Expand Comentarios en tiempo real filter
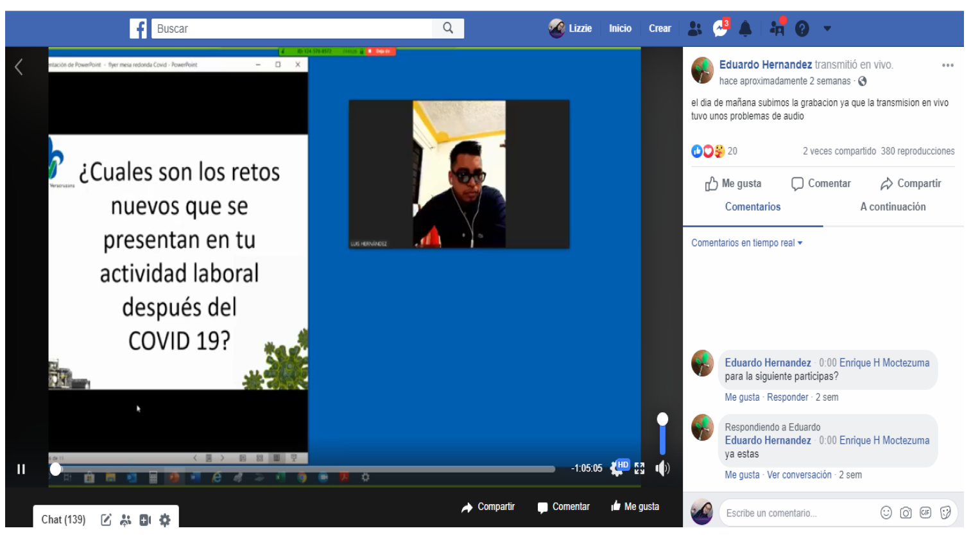 point(746,243)
